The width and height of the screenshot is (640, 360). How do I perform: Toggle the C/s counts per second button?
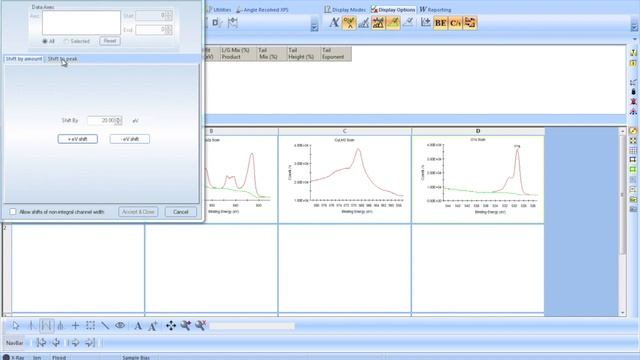click(455, 23)
